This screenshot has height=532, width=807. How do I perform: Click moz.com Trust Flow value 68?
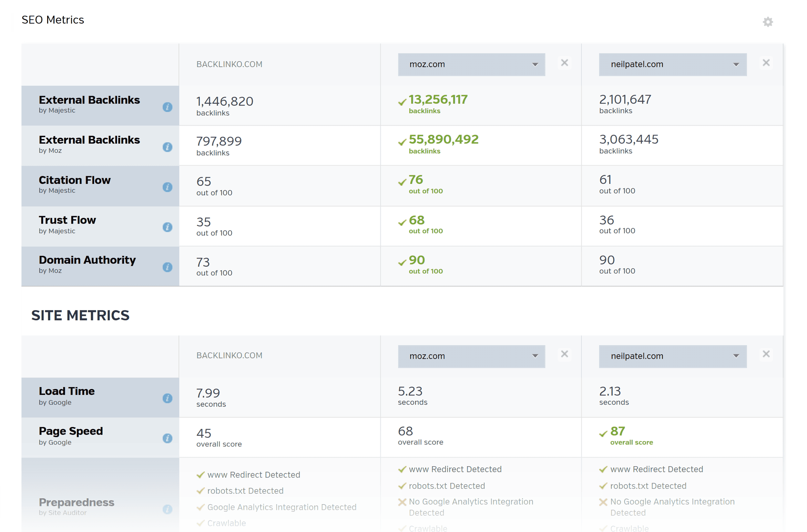click(x=416, y=220)
